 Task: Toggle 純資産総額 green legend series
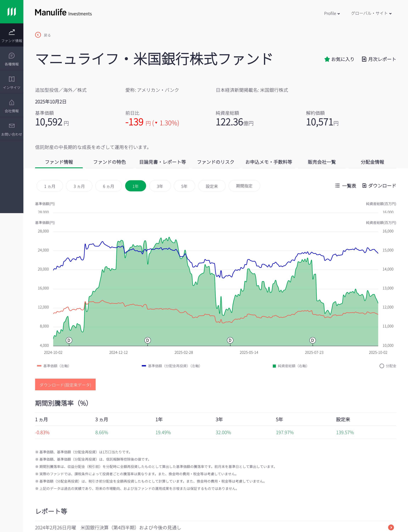coord(274,366)
